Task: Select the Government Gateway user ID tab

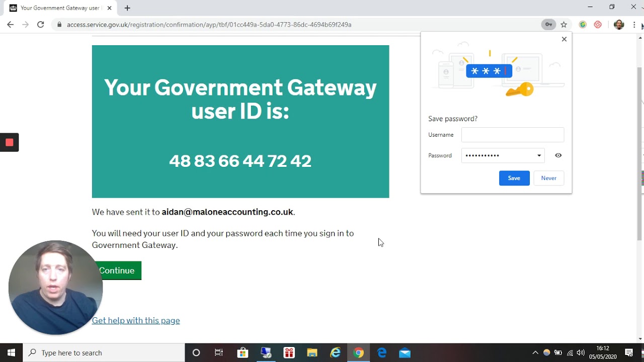Action: tap(60, 8)
